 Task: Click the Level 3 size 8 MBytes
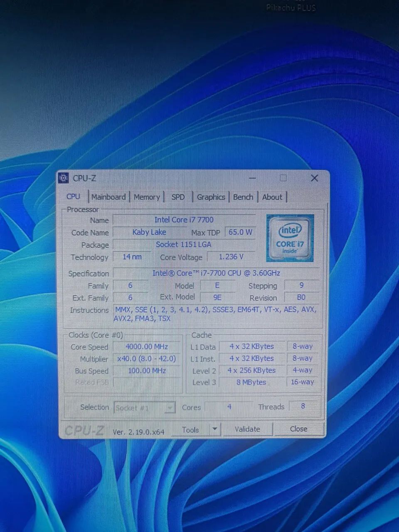click(x=251, y=382)
